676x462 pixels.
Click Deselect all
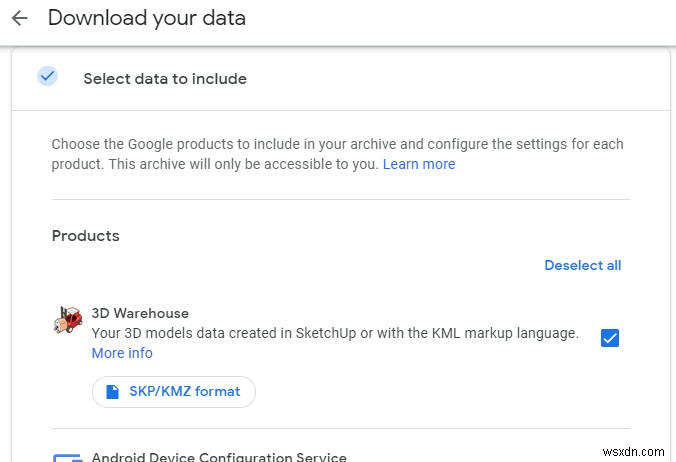click(x=582, y=265)
